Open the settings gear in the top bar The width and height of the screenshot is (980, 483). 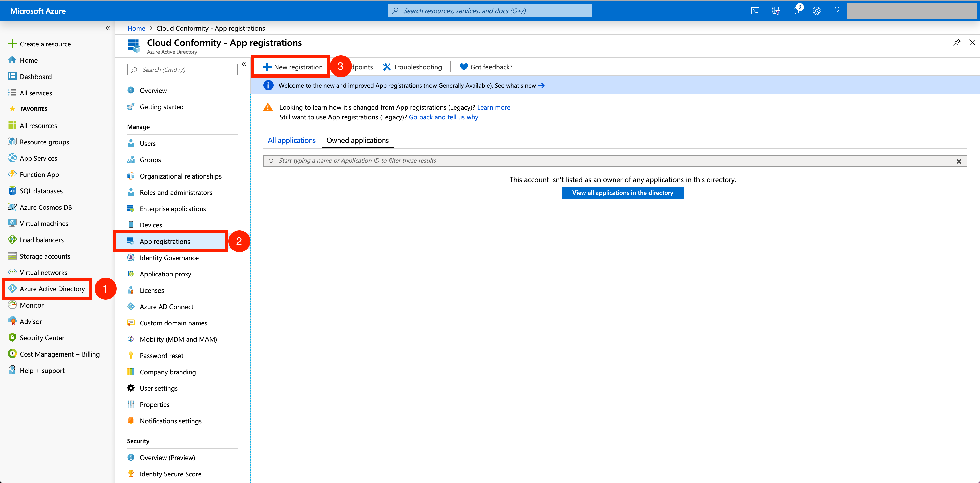point(816,11)
